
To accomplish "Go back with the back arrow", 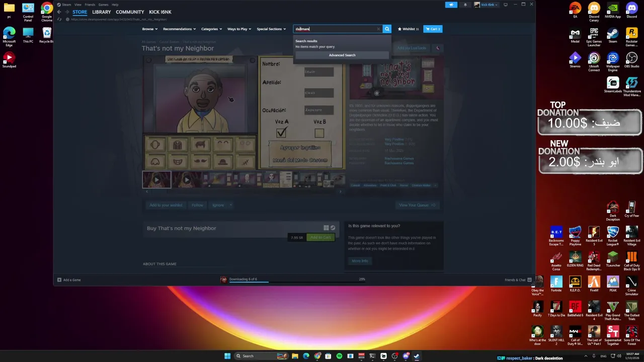I will point(59,12).
